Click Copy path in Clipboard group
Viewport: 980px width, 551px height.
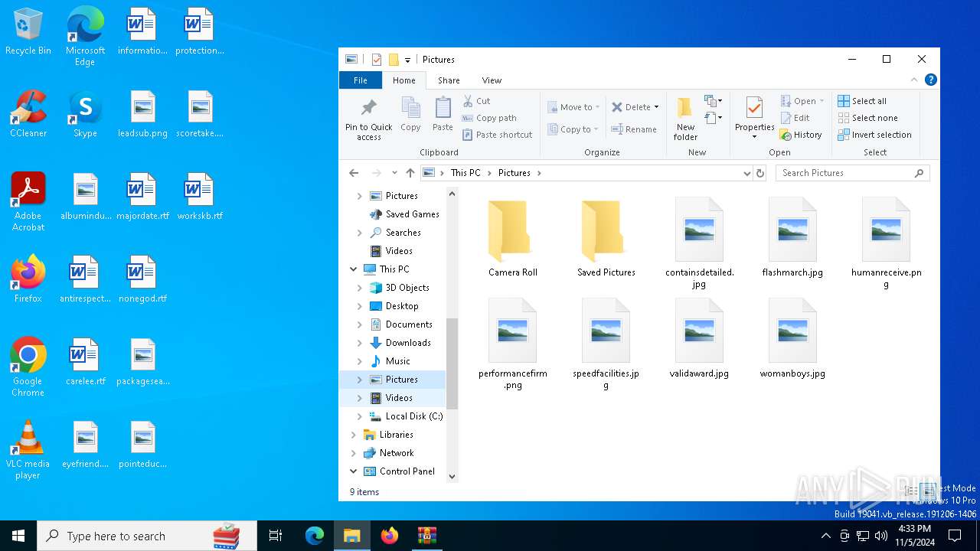(489, 118)
